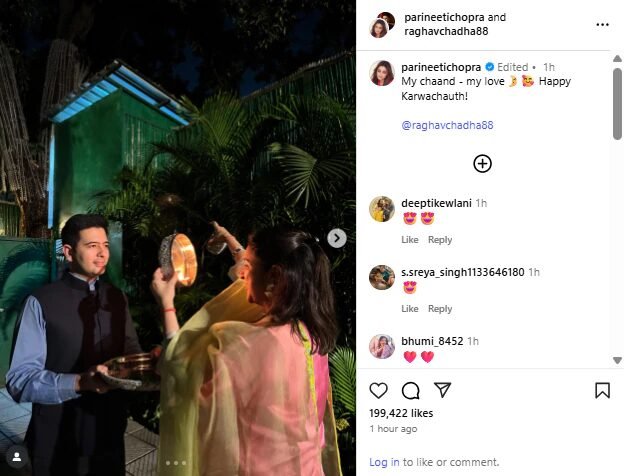This screenshot has width=624, height=476.
Task: Show tagged people icon on the photo
Action: coord(17,457)
